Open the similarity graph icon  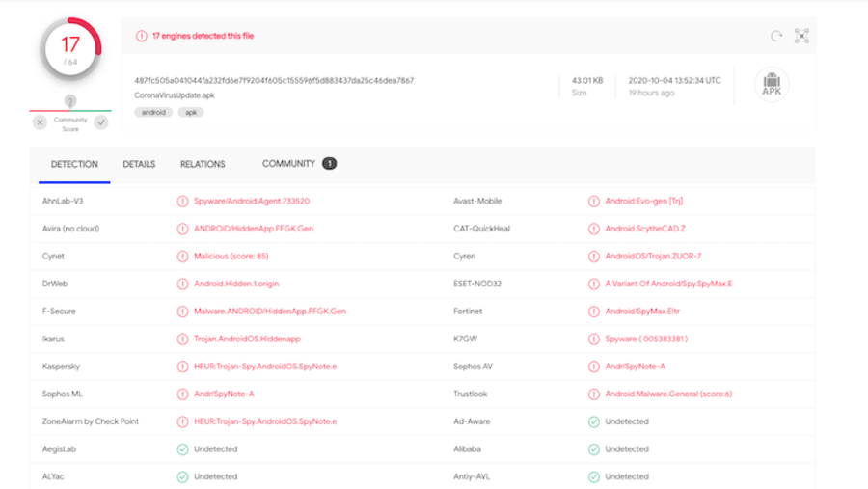[801, 36]
